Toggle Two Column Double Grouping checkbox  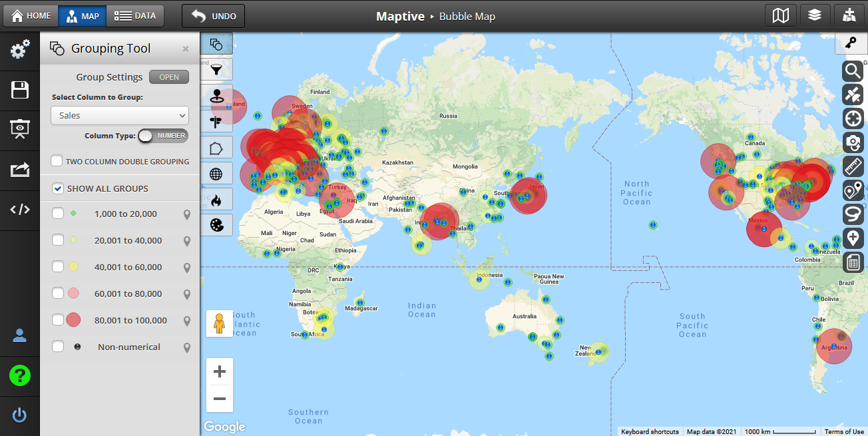[57, 161]
